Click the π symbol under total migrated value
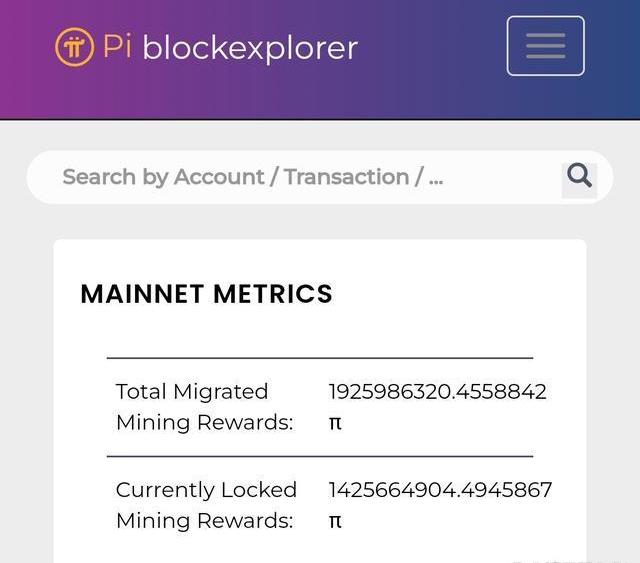 point(335,423)
